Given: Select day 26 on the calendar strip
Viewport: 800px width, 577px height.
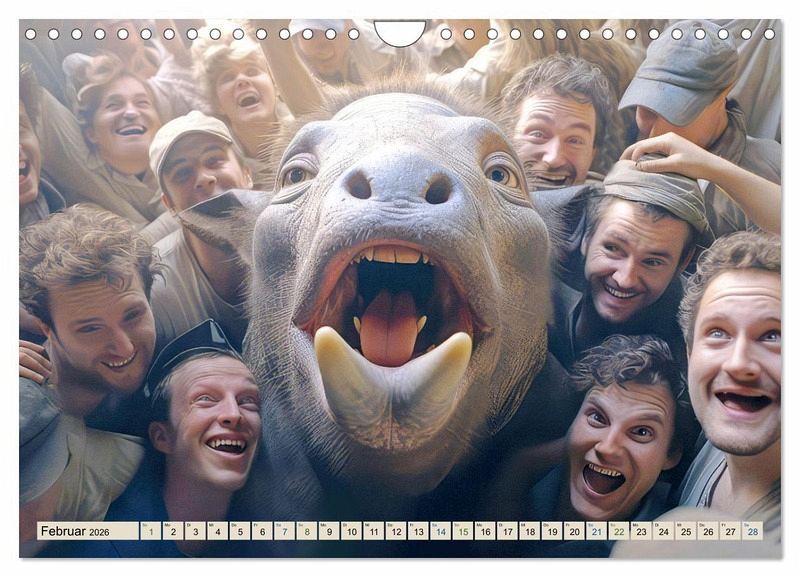Looking at the screenshot, I should tap(707, 531).
